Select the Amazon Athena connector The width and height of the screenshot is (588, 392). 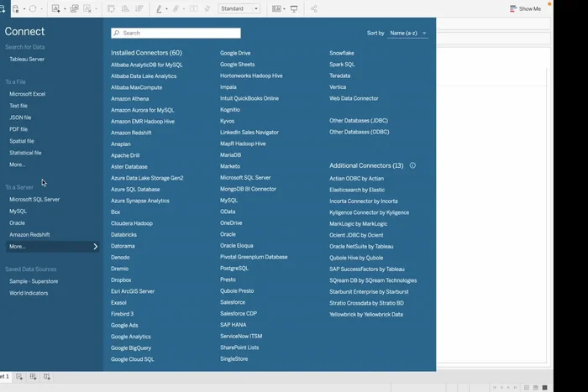coord(129,99)
